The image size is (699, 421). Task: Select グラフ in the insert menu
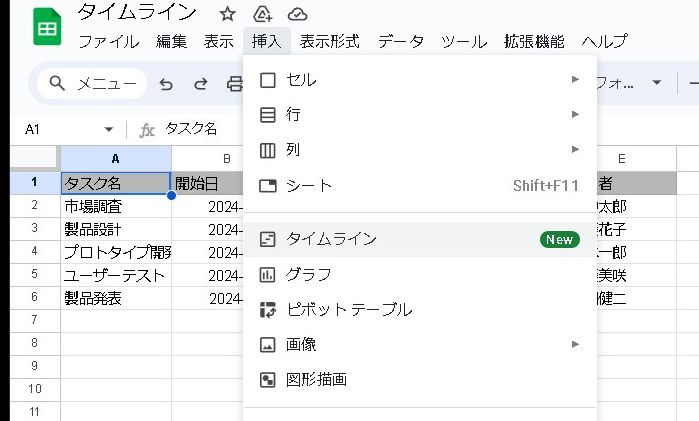click(420, 274)
